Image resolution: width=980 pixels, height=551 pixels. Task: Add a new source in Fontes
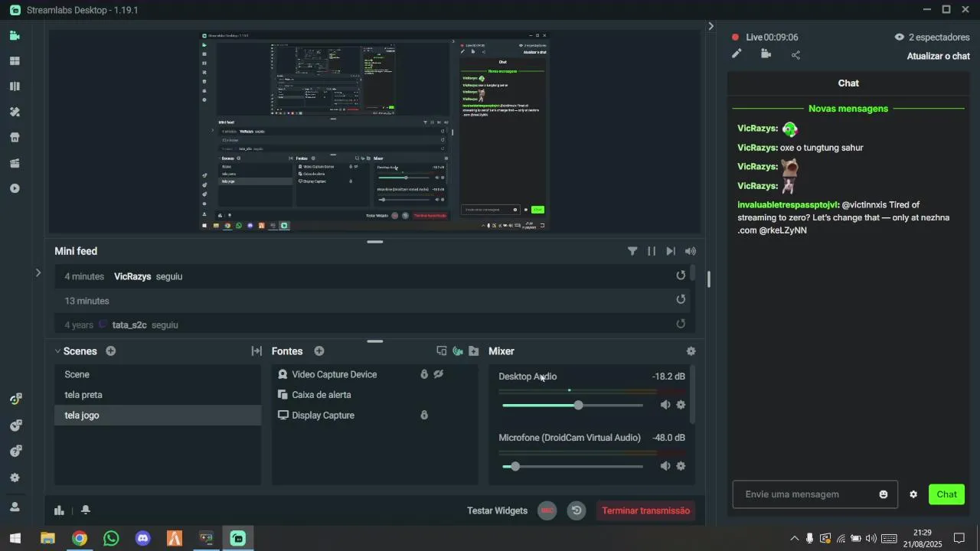coord(319,351)
